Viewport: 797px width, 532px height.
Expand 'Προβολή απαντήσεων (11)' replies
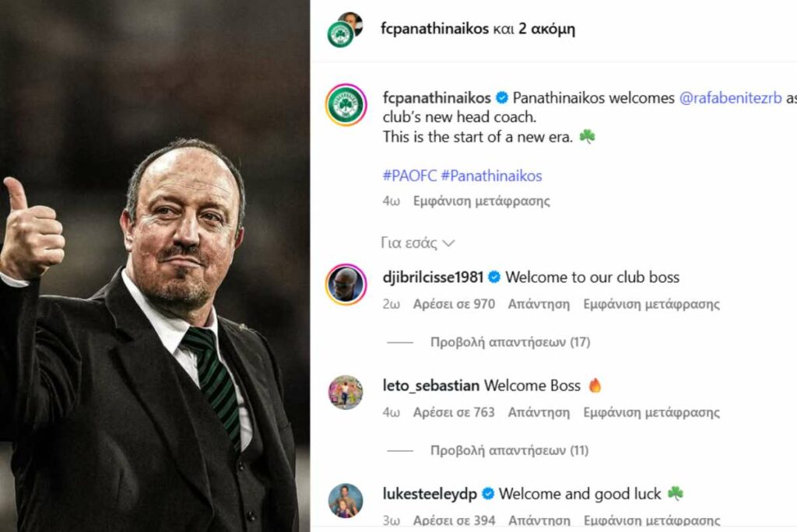(509, 450)
